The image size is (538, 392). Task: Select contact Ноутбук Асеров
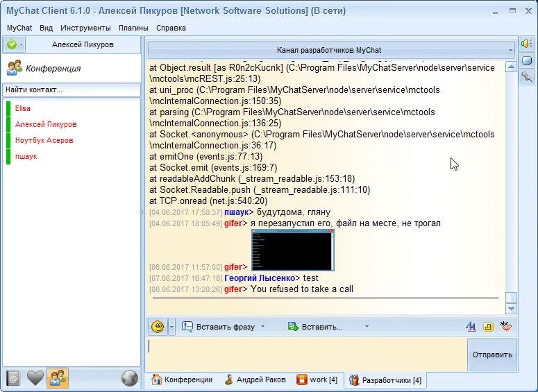pos(44,140)
